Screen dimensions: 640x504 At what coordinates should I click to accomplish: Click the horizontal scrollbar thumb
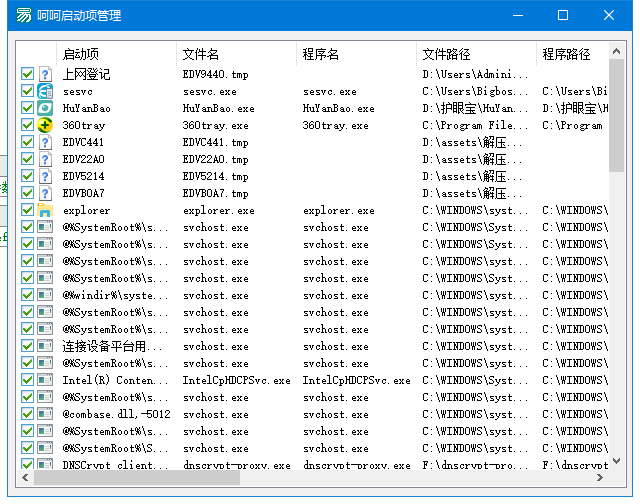click(x=137, y=477)
